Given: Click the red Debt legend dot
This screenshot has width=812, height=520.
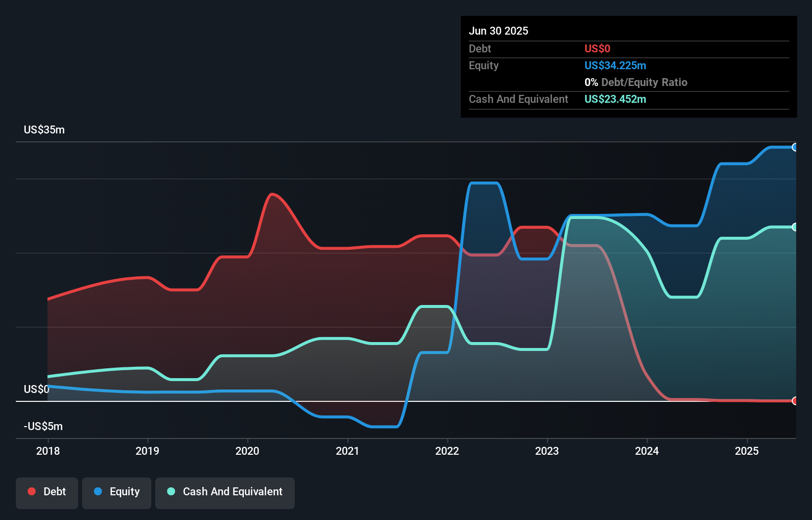Looking at the screenshot, I should (32, 491).
